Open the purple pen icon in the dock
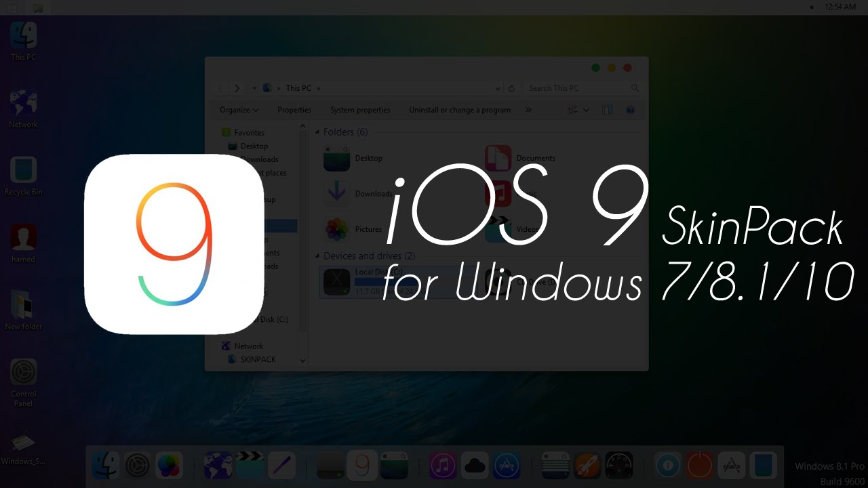 pyautogui.click(x=281, y=466)
